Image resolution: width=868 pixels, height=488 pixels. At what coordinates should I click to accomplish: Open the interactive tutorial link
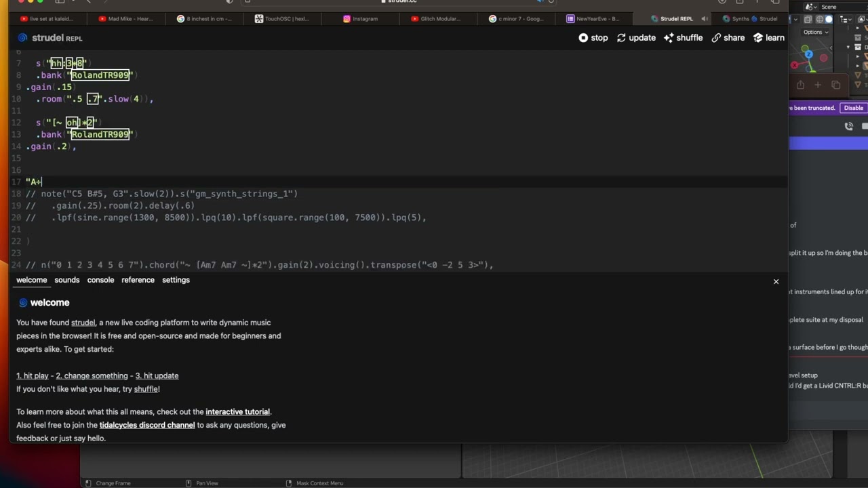[238, 411]
